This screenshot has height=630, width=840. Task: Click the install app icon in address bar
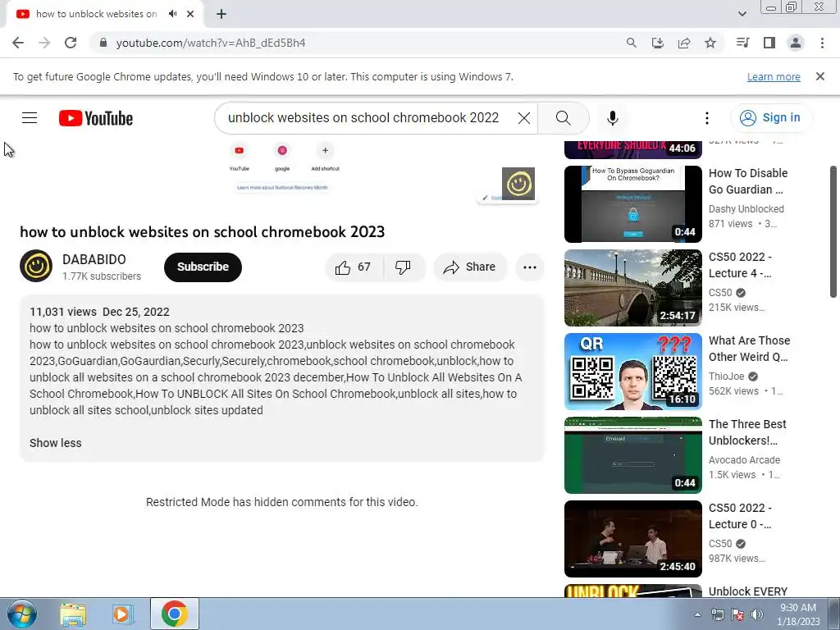658,43
